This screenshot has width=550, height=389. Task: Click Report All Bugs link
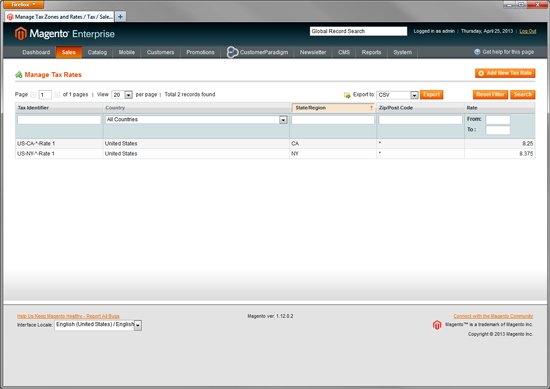68,316
